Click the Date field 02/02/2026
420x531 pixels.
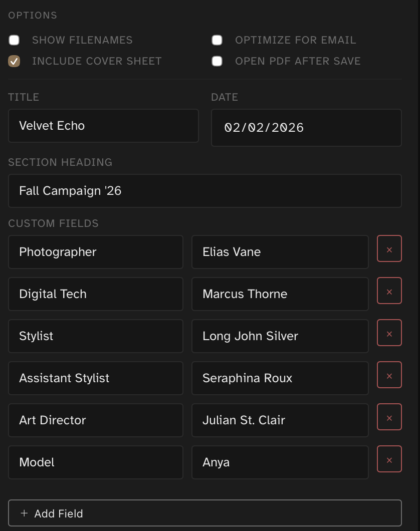[x=306, y=128]
